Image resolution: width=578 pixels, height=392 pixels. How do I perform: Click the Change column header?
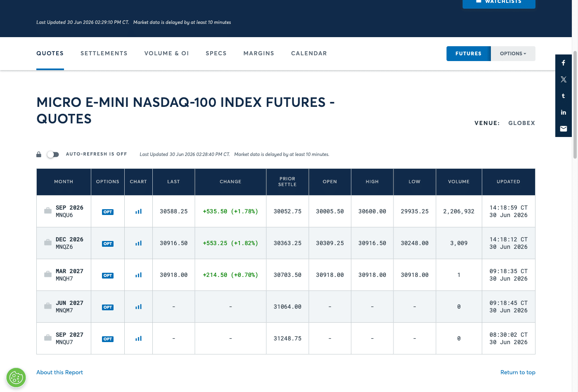[230, 182]
